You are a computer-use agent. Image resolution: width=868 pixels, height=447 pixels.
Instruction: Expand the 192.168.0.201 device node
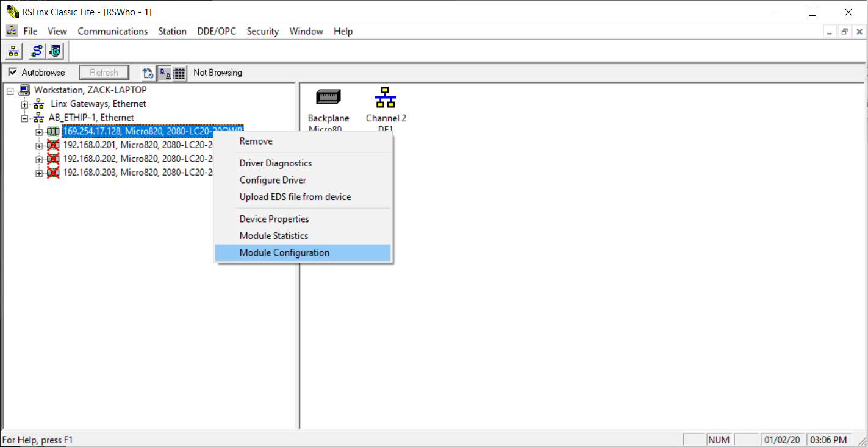(39, 145)
